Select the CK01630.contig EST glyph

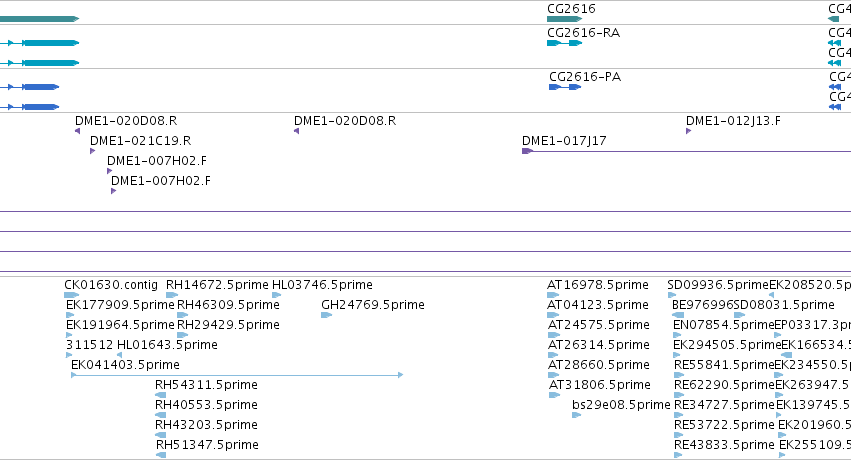click(x=72, y=295)
